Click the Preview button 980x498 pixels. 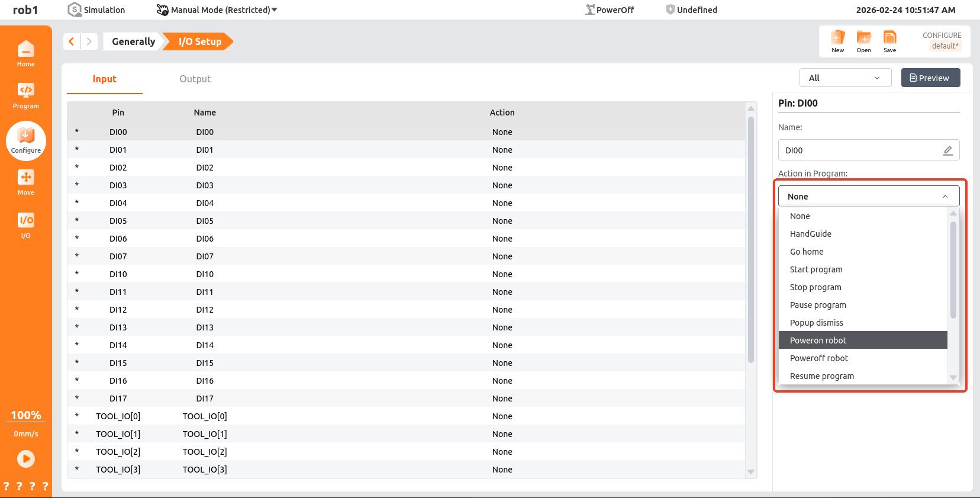930,78
